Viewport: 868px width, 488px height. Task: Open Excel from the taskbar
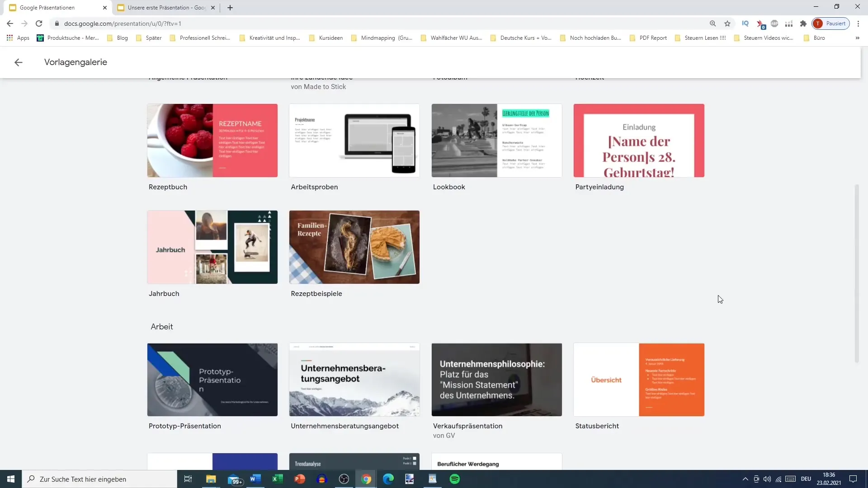pos(278,479)
